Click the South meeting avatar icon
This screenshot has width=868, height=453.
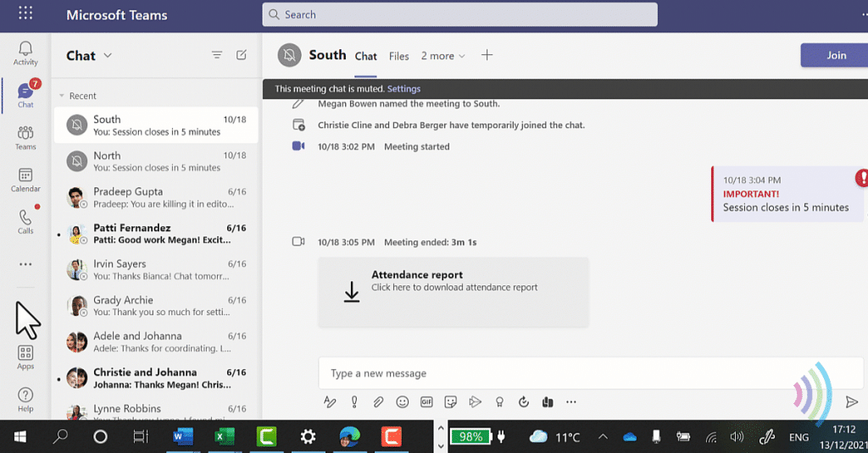[x=290, y=55]
